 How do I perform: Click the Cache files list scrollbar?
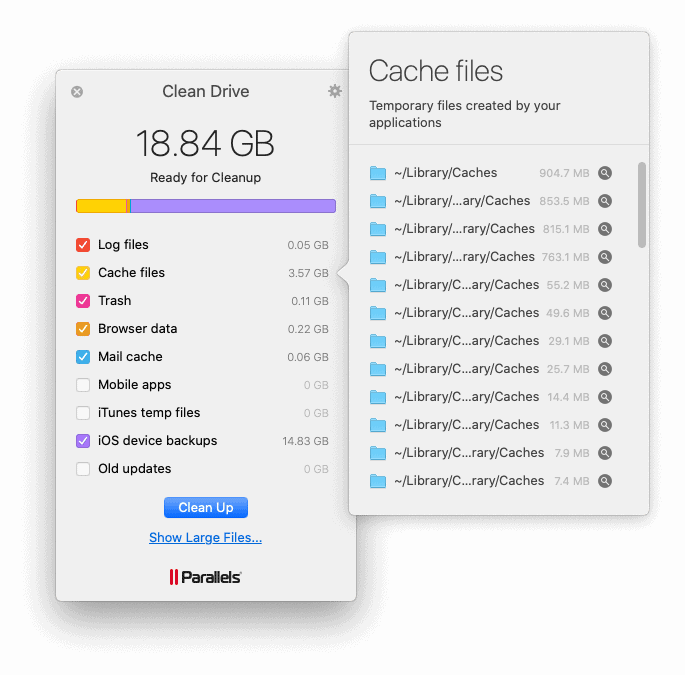(642, 205)
